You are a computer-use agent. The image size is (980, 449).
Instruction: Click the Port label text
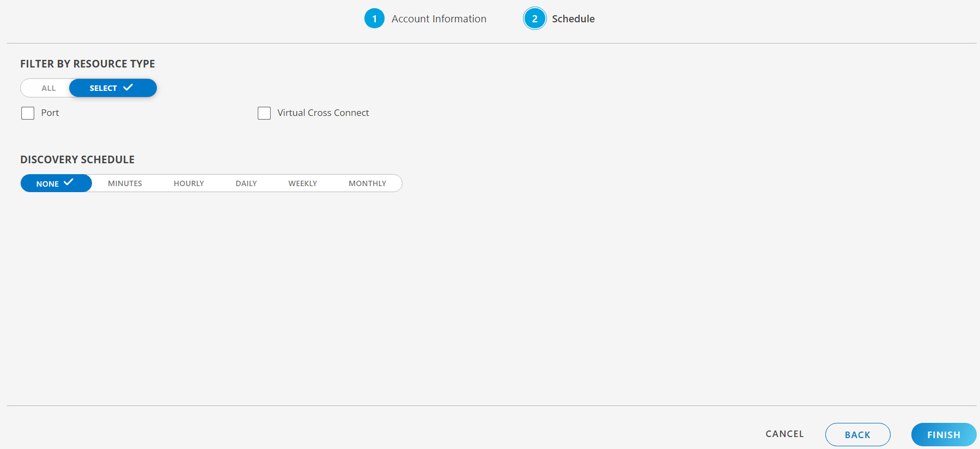[50, 113]
